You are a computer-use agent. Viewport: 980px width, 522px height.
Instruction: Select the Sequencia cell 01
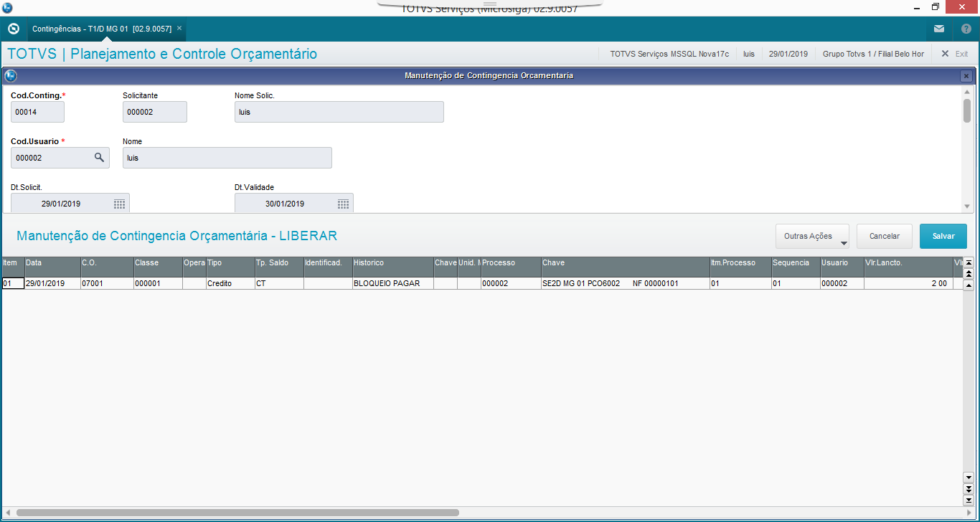(796, 283)
